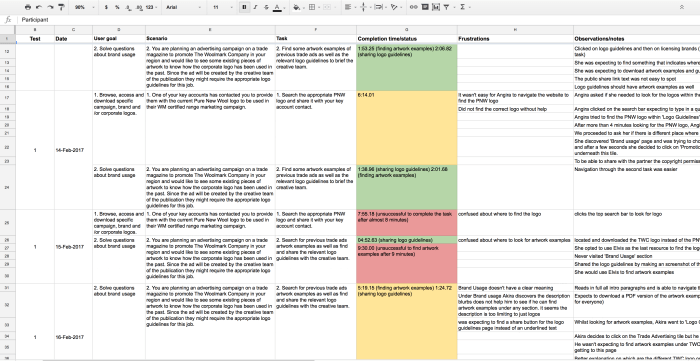This screenshot has height=361, width=700.
Task: Select "Brand Usage doesn't have a clear meaning"
Action: coord(515,288)
